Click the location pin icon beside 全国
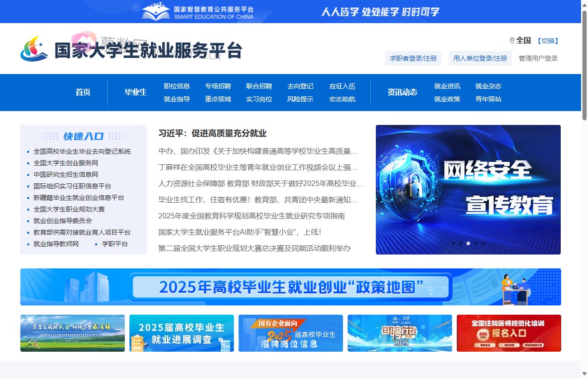 pyautogui.click(x=512, y=40)
